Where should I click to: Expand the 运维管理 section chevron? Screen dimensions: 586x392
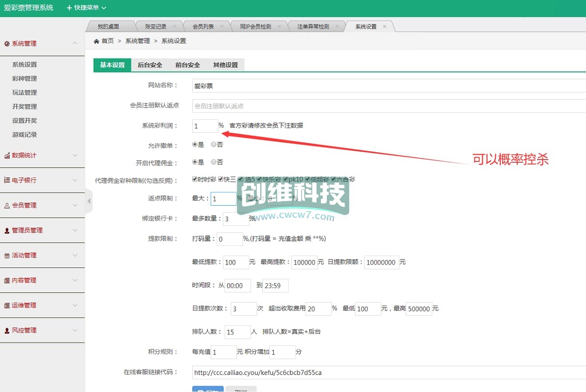pos(75,305)
